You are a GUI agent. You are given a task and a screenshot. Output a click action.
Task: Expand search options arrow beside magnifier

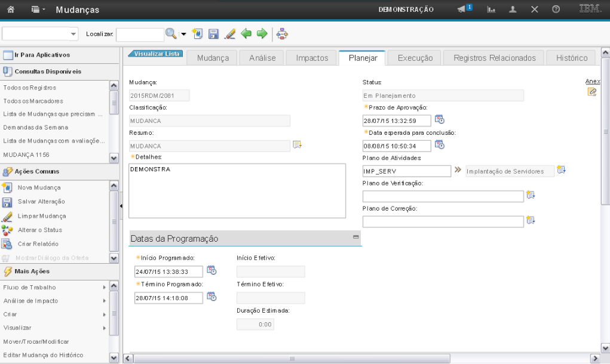point(183,34)
